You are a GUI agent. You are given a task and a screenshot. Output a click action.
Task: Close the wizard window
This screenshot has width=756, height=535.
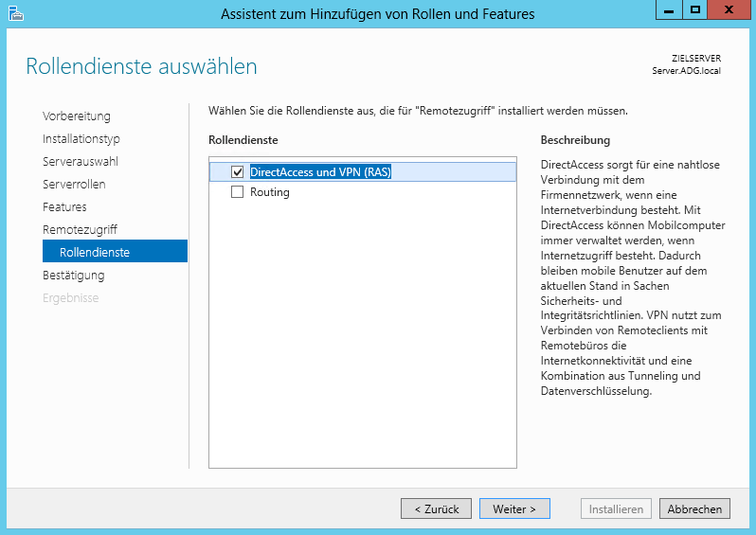(x=729, y=10)
